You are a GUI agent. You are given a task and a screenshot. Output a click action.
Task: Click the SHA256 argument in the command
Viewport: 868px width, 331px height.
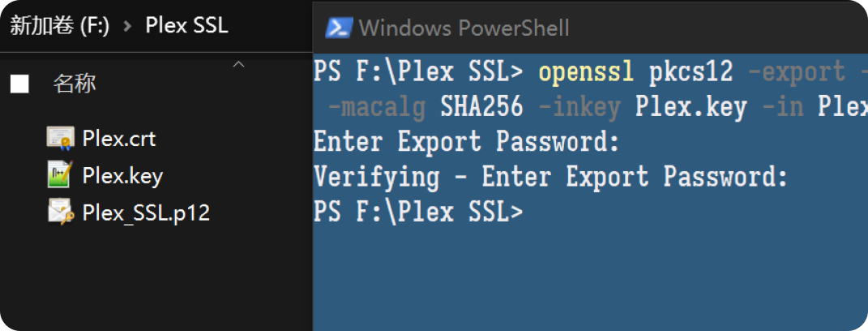click(x=481, y=107)
